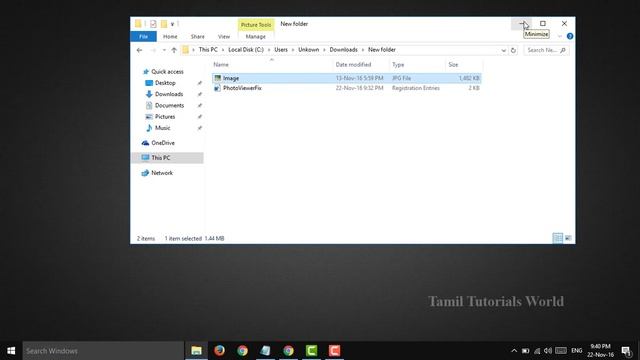Click 'Local Disk (C:)' in the address bar

[x=246, y=50]
